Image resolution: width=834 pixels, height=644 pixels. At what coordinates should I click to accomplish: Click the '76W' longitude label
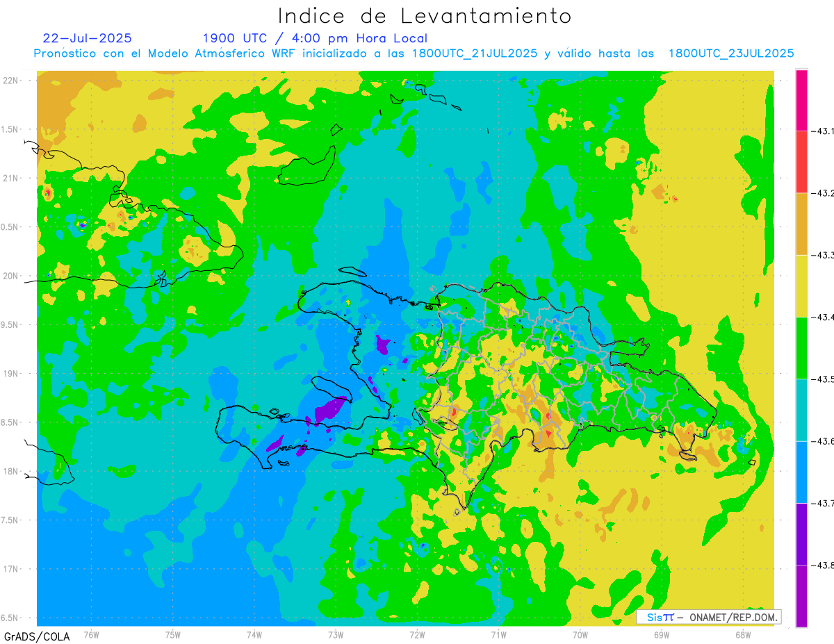click(x=91, y=634)
